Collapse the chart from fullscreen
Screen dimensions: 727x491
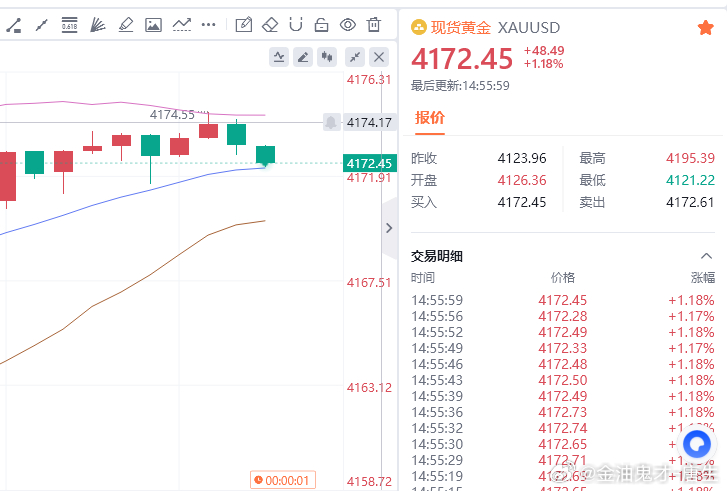[x=355, y=57]
